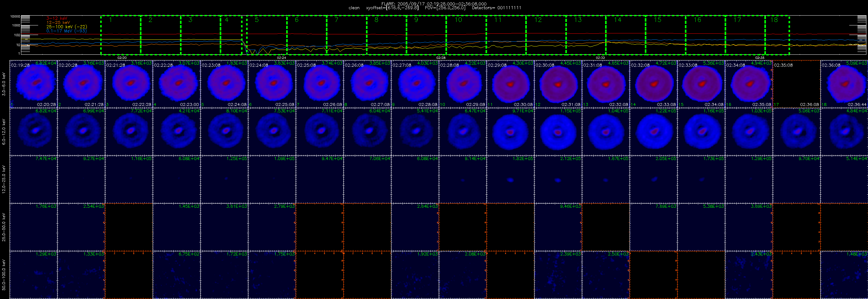Click the '50.0-100.0 keV' row label
868x299 pixels.
point(4,275)
